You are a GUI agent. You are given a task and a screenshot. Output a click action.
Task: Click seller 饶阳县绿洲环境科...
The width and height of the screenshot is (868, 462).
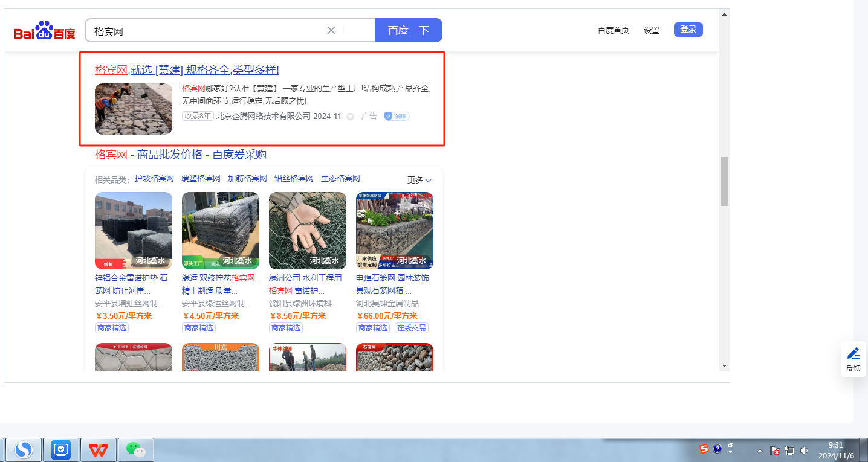pos(303,303)
